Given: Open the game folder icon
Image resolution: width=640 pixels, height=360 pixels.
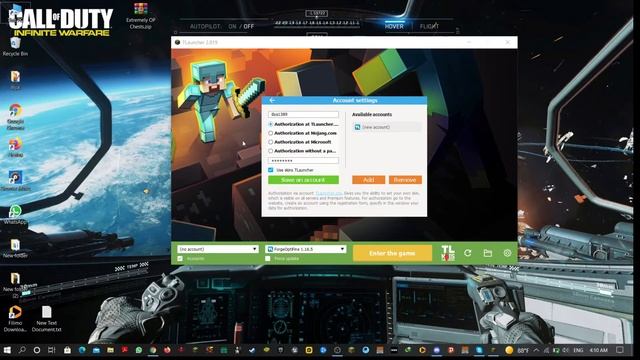Looking at the screenshot, I should 488,253.
